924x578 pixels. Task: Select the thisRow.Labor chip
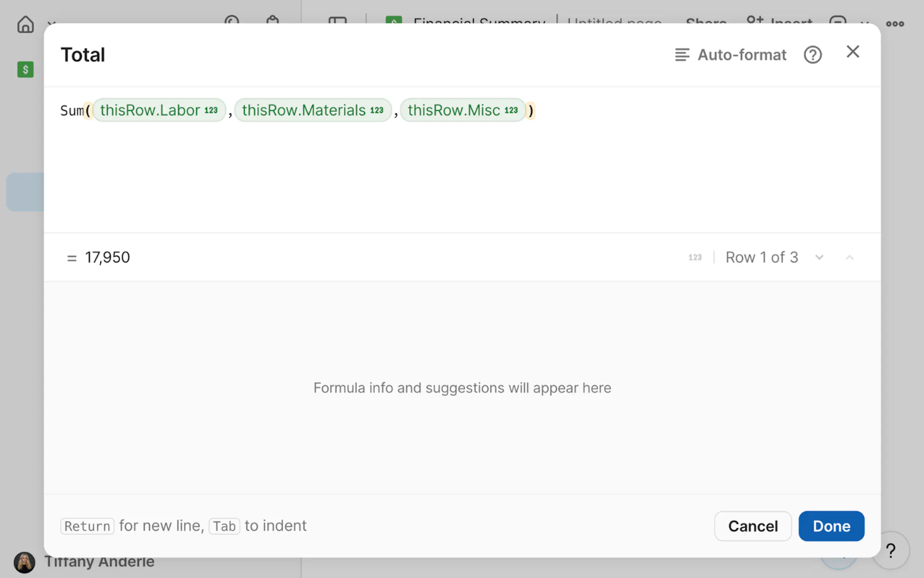pyautogui.click(x=158, y=111)
